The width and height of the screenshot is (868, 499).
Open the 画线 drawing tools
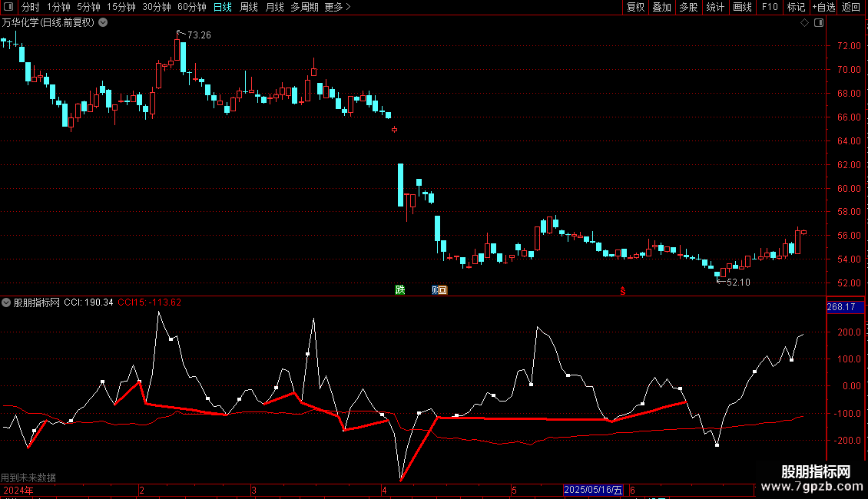click(742, 7)
